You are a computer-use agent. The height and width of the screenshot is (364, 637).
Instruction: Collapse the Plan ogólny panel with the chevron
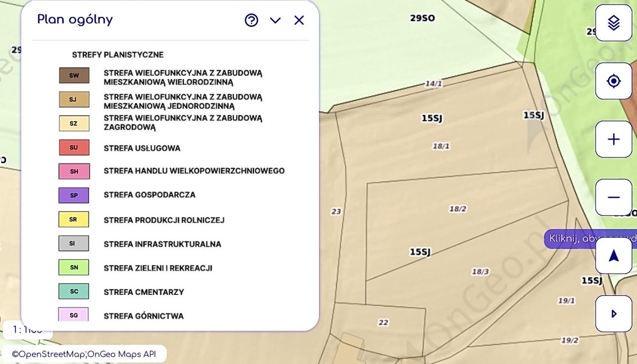[x=275, y=20]
